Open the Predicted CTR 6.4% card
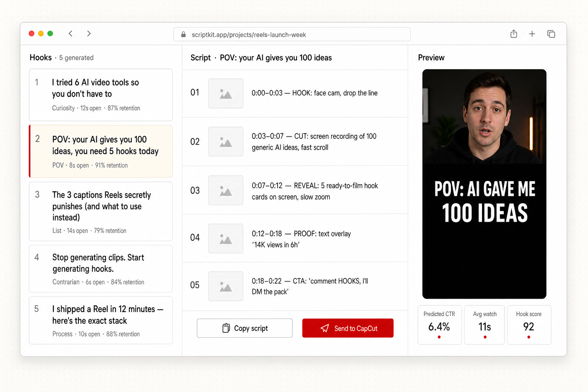588x392 pixels. [439, 325]
